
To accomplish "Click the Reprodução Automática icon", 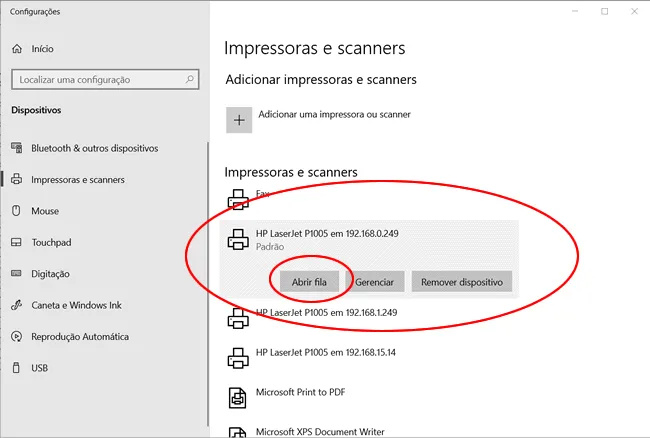I will (16, 336).
